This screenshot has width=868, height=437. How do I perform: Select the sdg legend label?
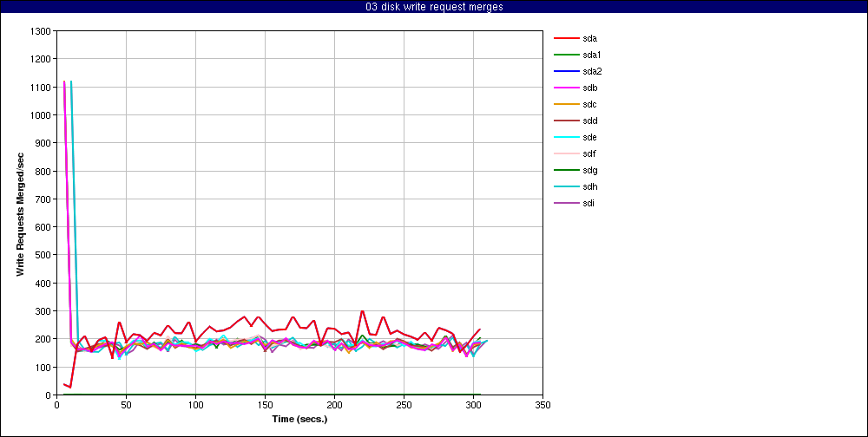pyautogui.click(x=590, y=170)
